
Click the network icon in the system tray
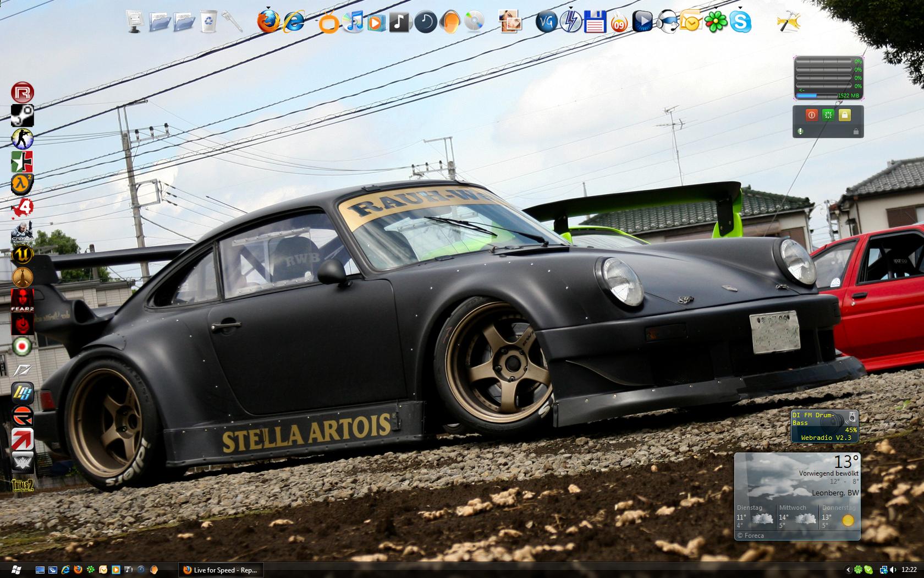point(883,570)
